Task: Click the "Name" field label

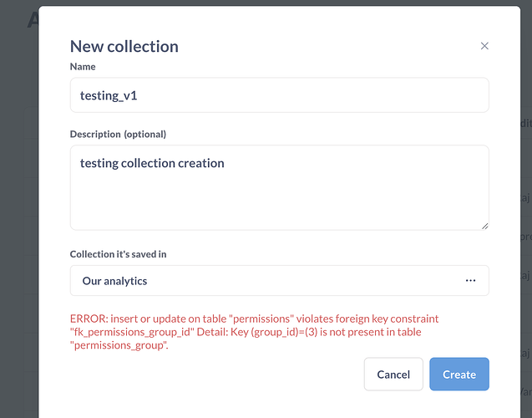Action: (83, 67)
